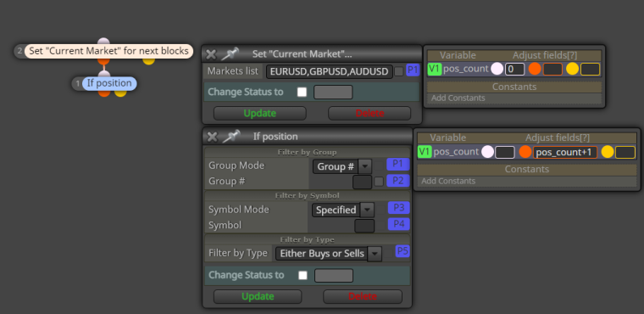This screenshot has width=644, height=314.
Task: Click yellow circle in top variables panel
Action: (x=572, y=69)
